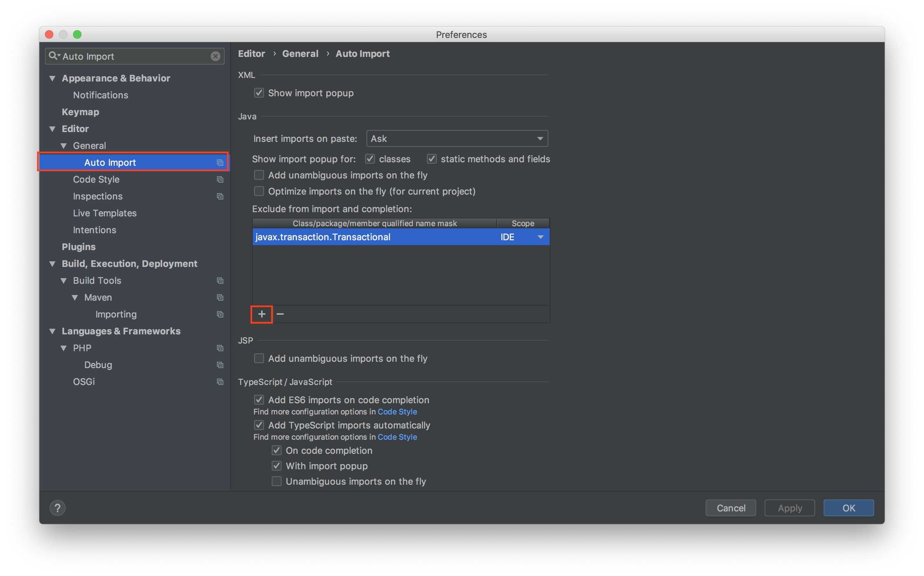924x576 pixels.
Task: Click the Apply button
Action: coord(790,508)
